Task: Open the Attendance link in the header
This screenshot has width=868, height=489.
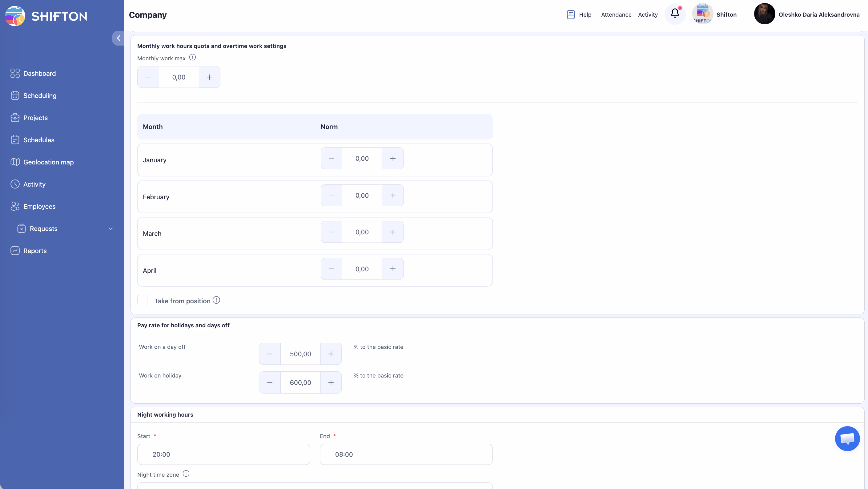Action: coord(616,14)
